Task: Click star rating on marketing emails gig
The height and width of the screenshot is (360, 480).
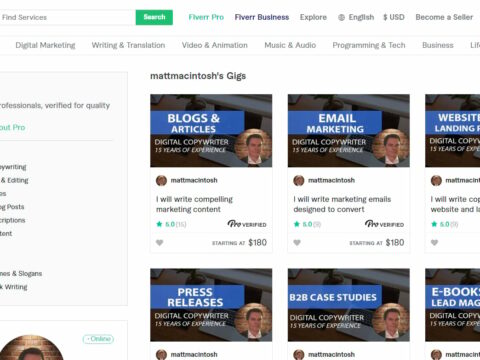Action: coord(307,224)
